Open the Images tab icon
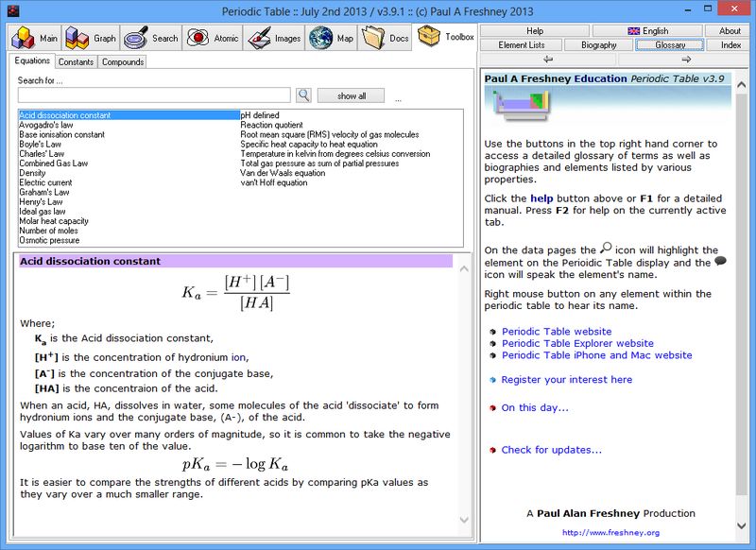 [x=274, y=38]
